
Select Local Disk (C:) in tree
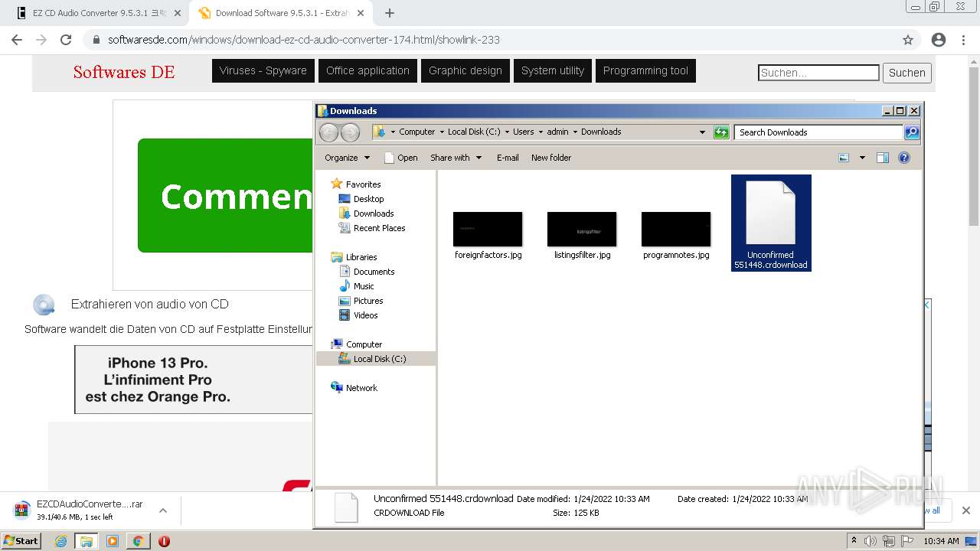coord(380,359)
